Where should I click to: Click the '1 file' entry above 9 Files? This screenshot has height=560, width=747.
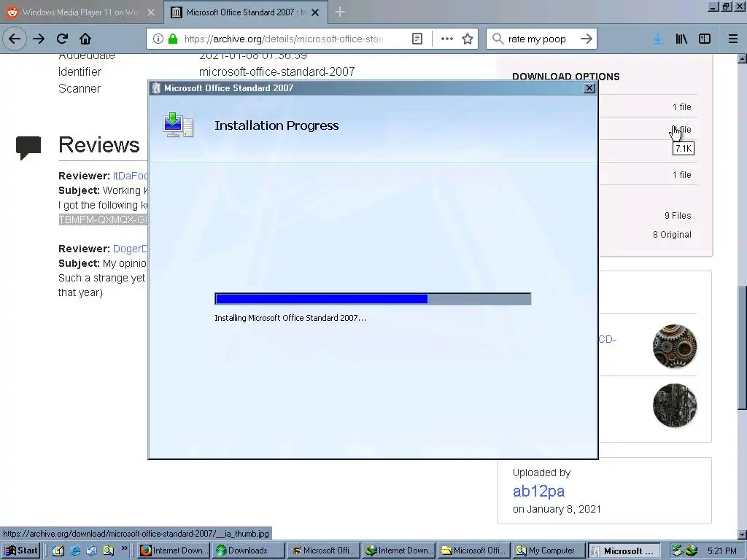[682, 175]
